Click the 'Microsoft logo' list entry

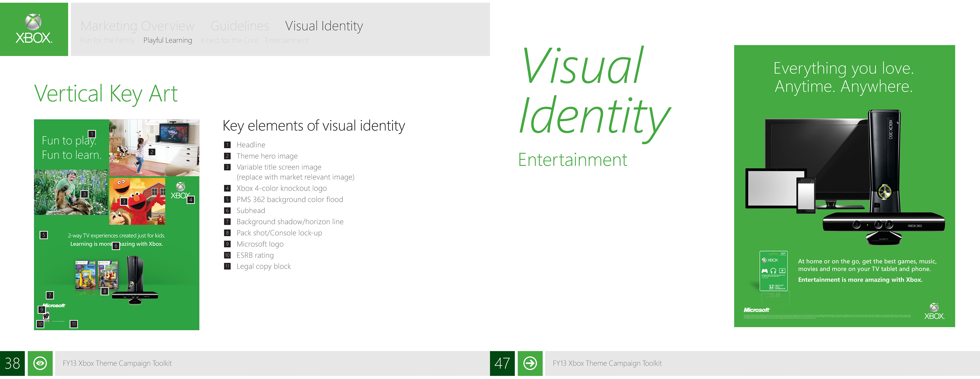tap(260, 244)
